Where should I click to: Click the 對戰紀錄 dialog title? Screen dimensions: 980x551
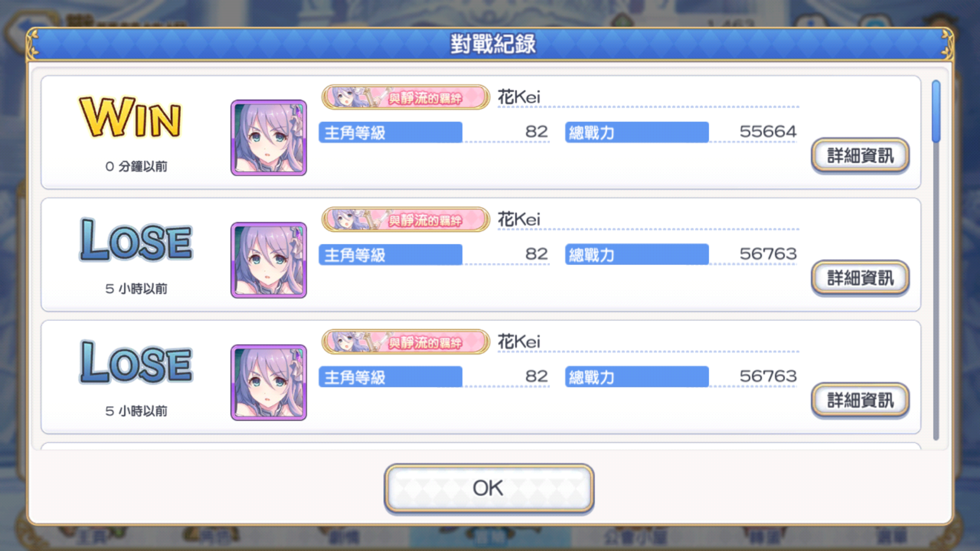[493, 44]
